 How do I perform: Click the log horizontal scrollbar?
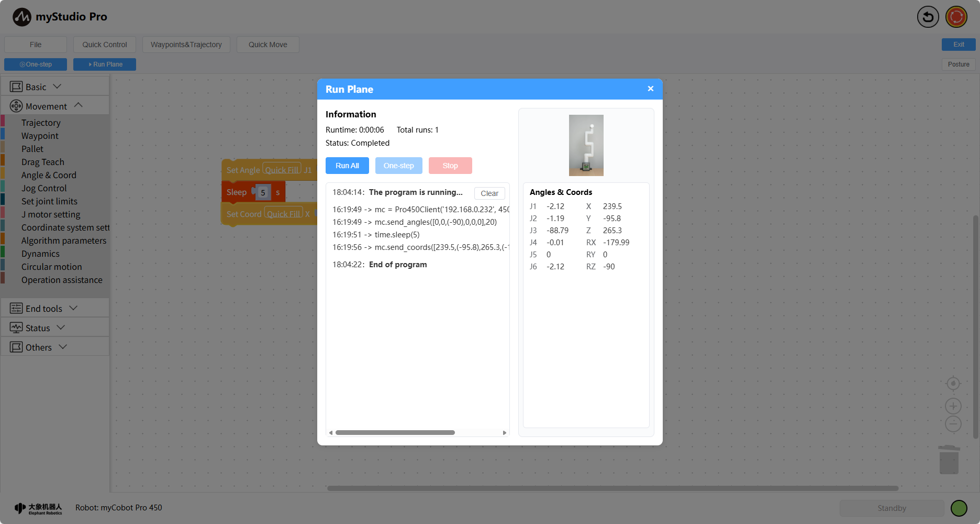395,433
